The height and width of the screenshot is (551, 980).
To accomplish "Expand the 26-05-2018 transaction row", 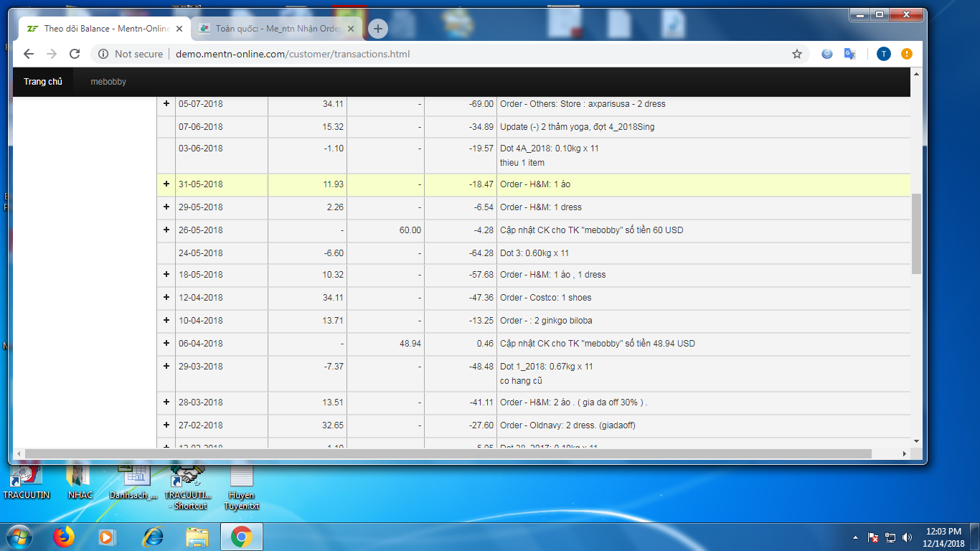I will coord(166,230).
